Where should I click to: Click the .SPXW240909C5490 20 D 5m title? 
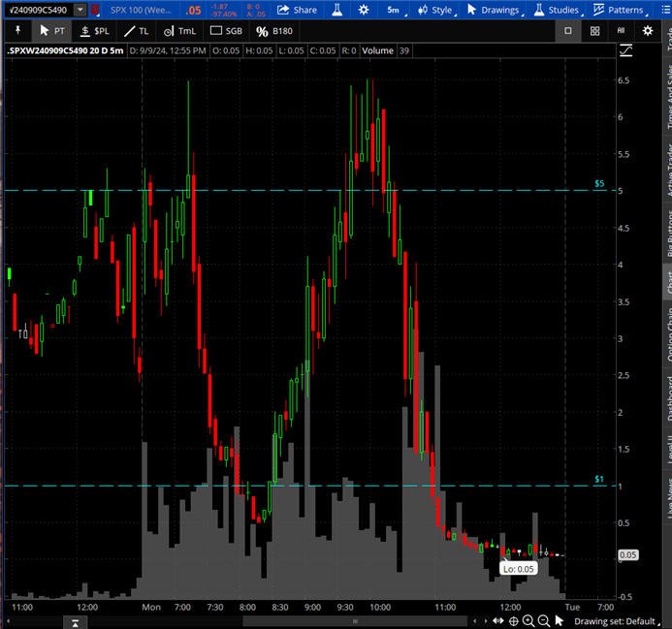coord(66,51)
